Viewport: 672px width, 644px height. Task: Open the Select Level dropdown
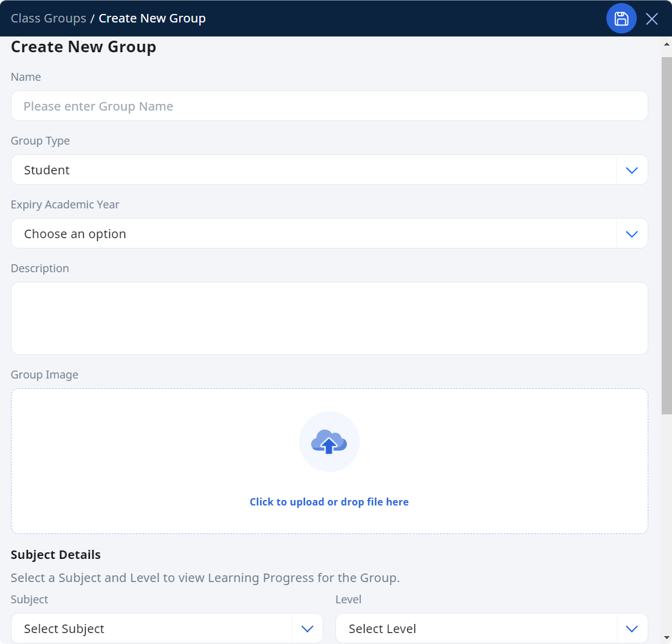tap(474, 628)
